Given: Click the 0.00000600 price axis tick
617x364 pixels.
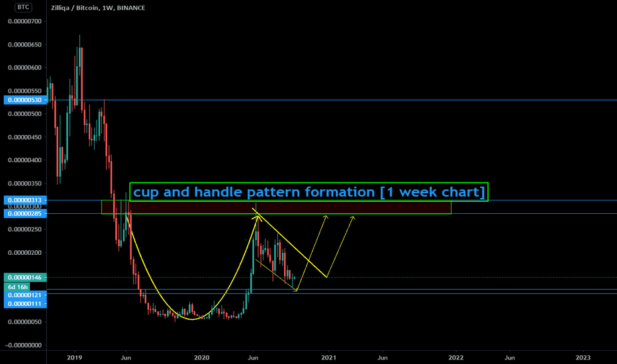Looking at the screenshot, I should 24,68.
